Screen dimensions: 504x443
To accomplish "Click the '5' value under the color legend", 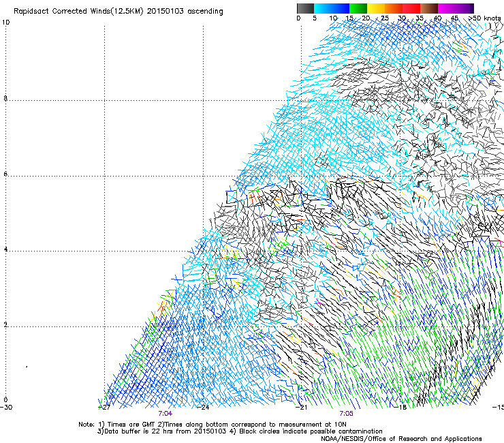I will click(315, 18).
